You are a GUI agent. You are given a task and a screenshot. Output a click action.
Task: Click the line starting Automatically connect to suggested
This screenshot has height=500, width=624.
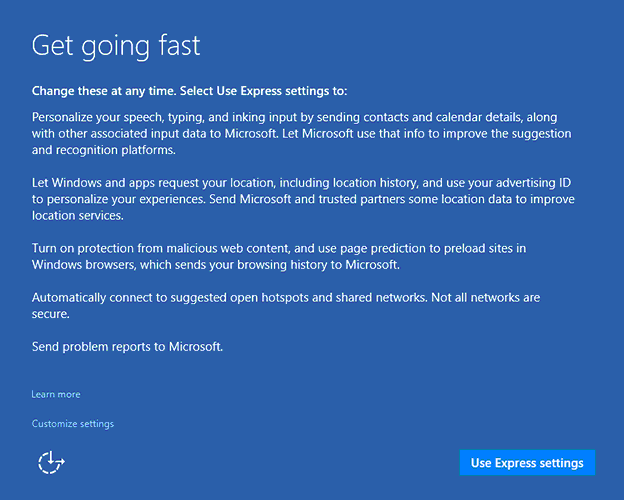tap(286, 298)
